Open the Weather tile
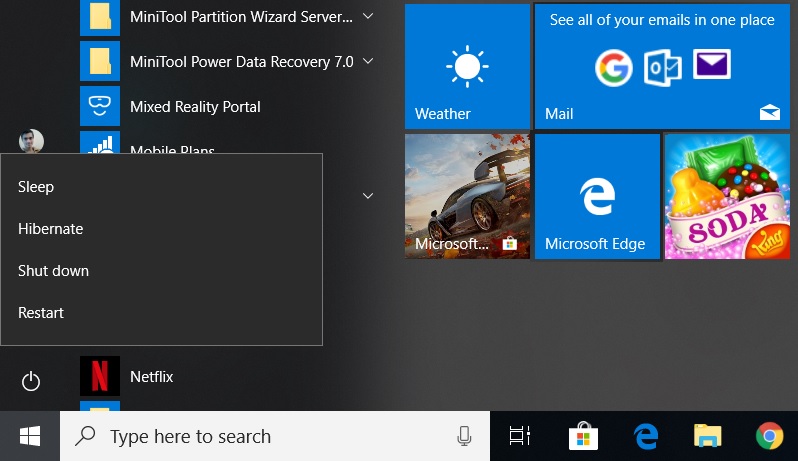Screen dimensions: 798x461 point(467,66)
